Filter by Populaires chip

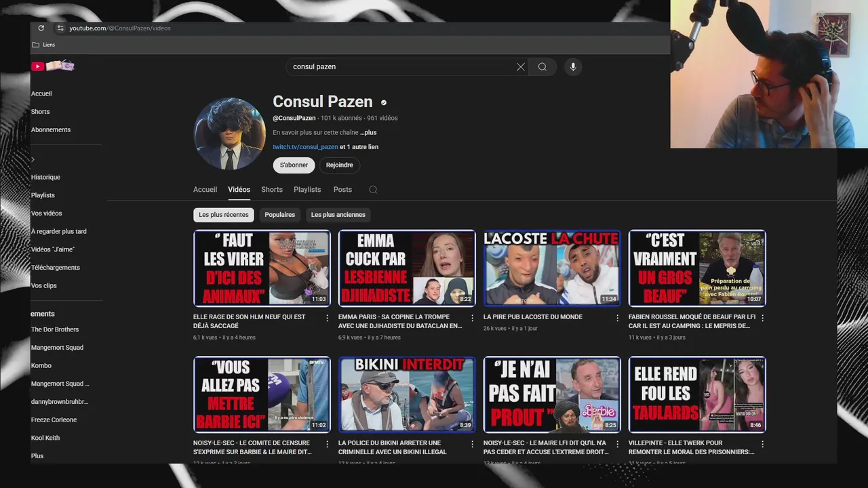[x=280, y=215]
